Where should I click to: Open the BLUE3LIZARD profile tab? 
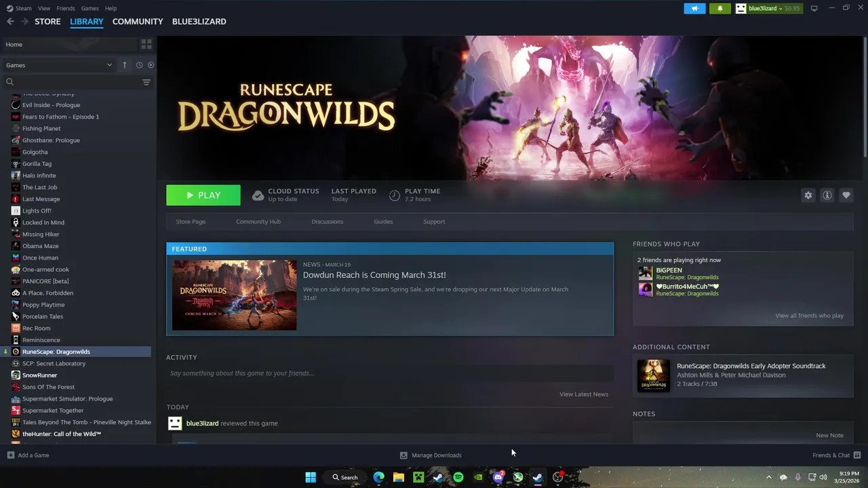click(x=199, y=22)
